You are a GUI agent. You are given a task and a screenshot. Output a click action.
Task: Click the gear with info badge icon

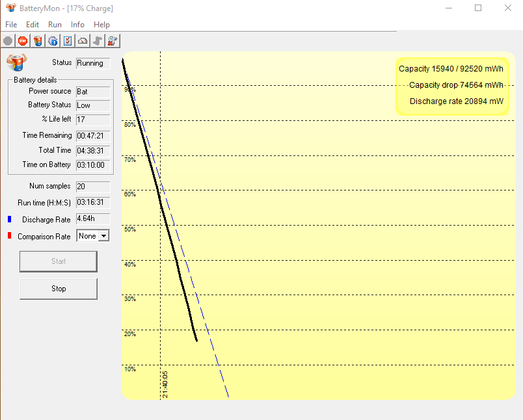(x=53, y=41)
